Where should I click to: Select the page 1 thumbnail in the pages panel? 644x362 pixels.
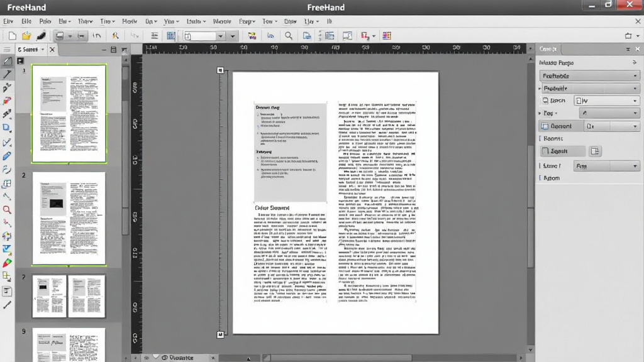pyautogui.click(x=69, y=113)
